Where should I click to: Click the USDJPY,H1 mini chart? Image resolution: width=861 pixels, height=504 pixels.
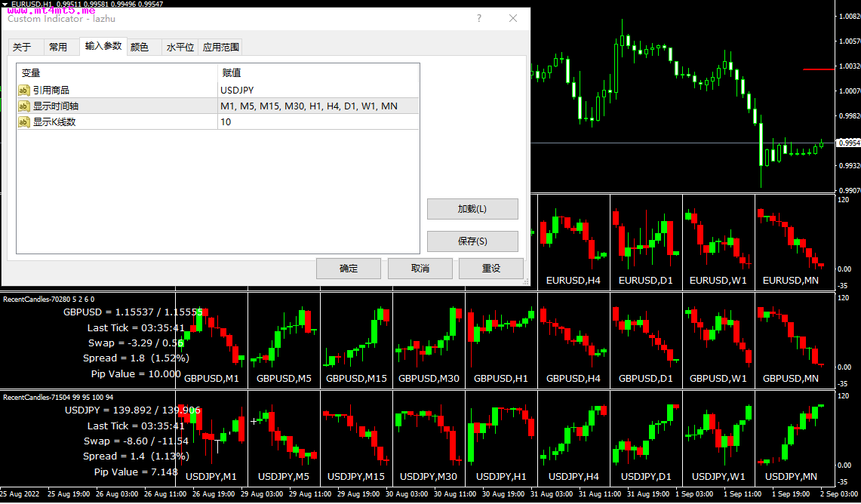501,438
